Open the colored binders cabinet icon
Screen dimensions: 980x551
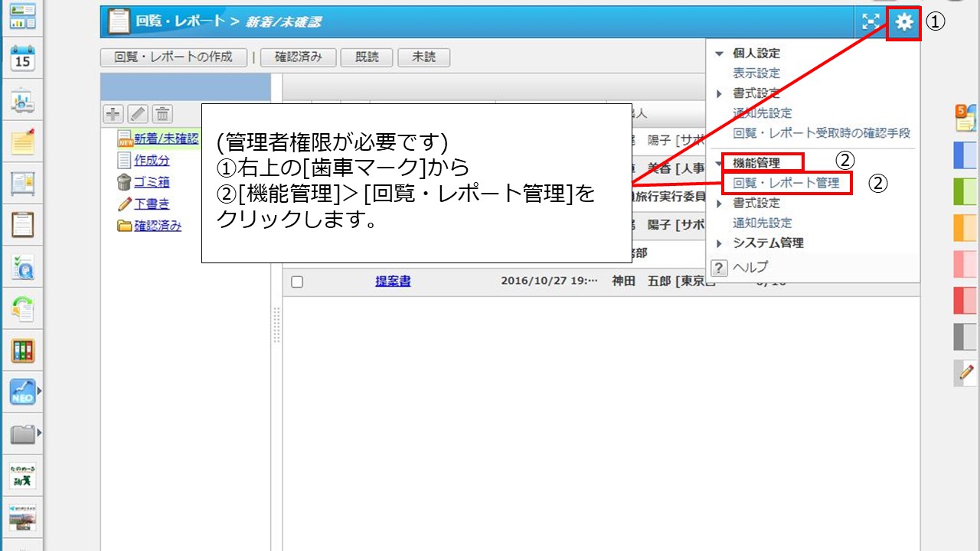point(23,350)
